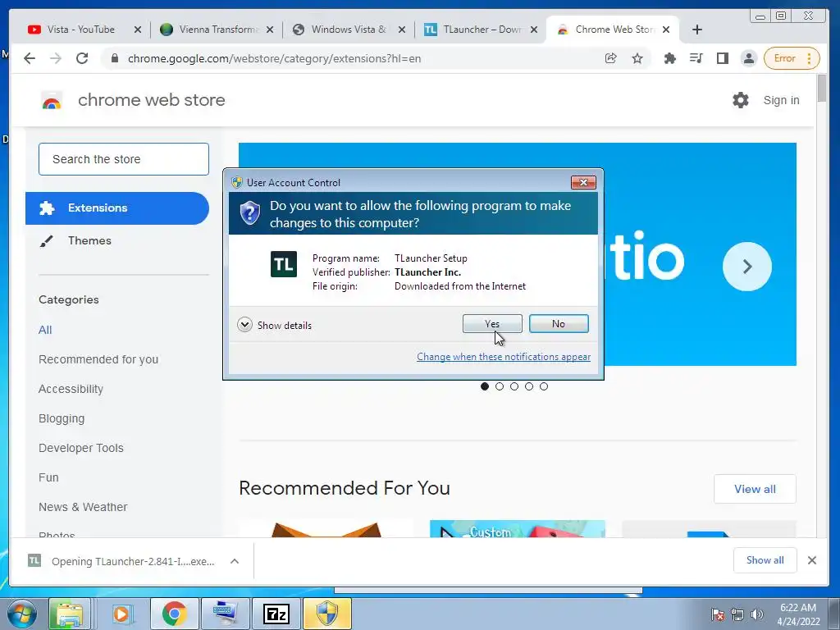Choose News & Weather category
Viewport: 840px width, 630px height.
tap(83, 507)
